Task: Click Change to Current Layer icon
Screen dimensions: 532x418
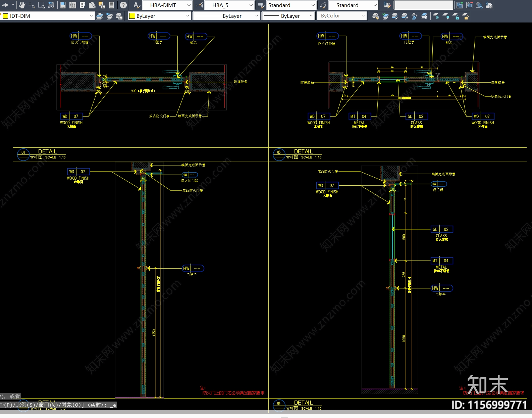Action: tap(385, 16)
